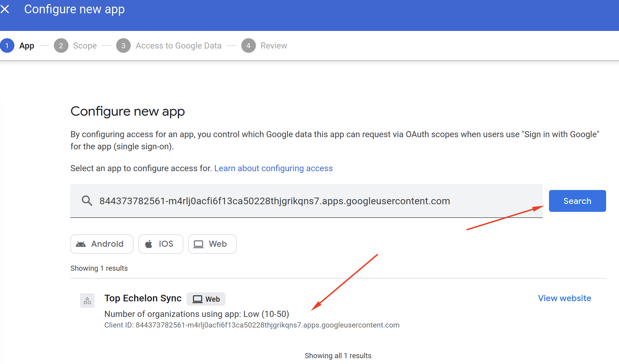Select step 2 Scope circle
This screenshot has width=619, height=364.
(x=61, y=46)
